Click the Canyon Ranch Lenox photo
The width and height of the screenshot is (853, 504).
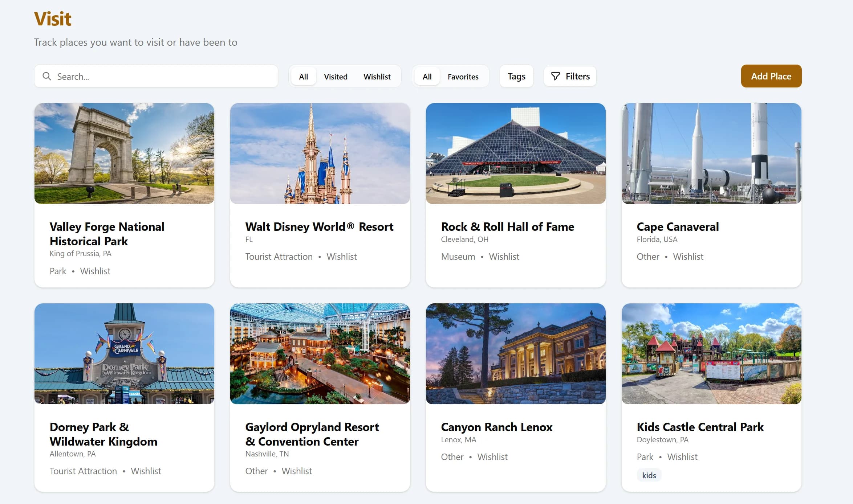(516, 355)
